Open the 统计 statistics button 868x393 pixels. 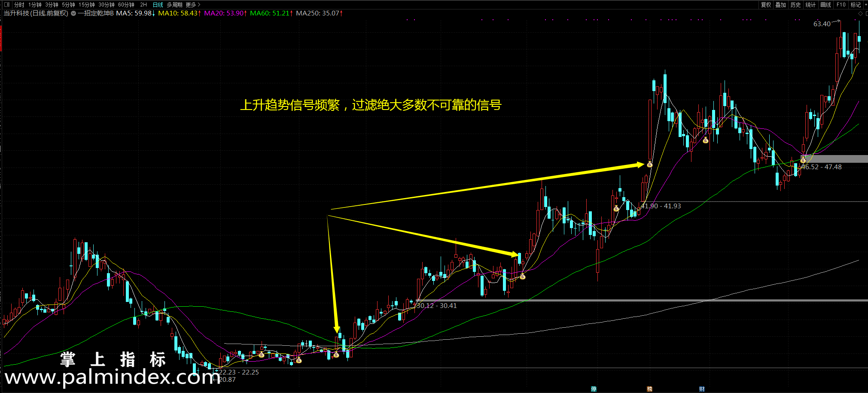tap(810, 5)
